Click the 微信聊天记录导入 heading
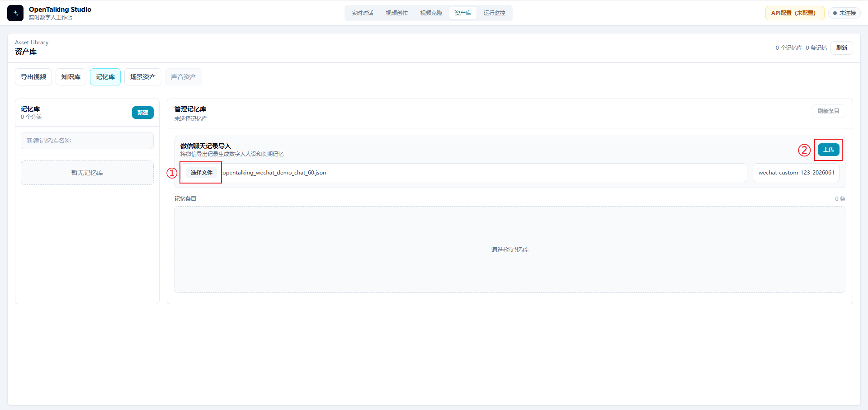The height and width of the screenshot is (410, 868). (206, 146)
